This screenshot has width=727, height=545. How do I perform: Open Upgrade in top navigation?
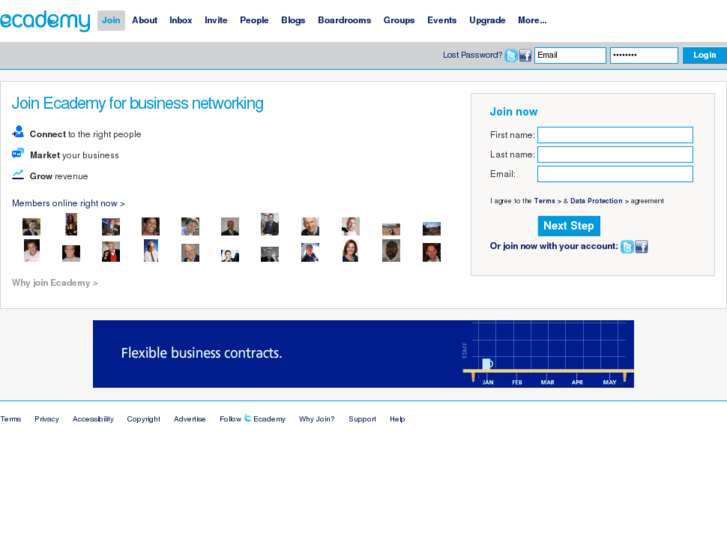tap(487, 20)
